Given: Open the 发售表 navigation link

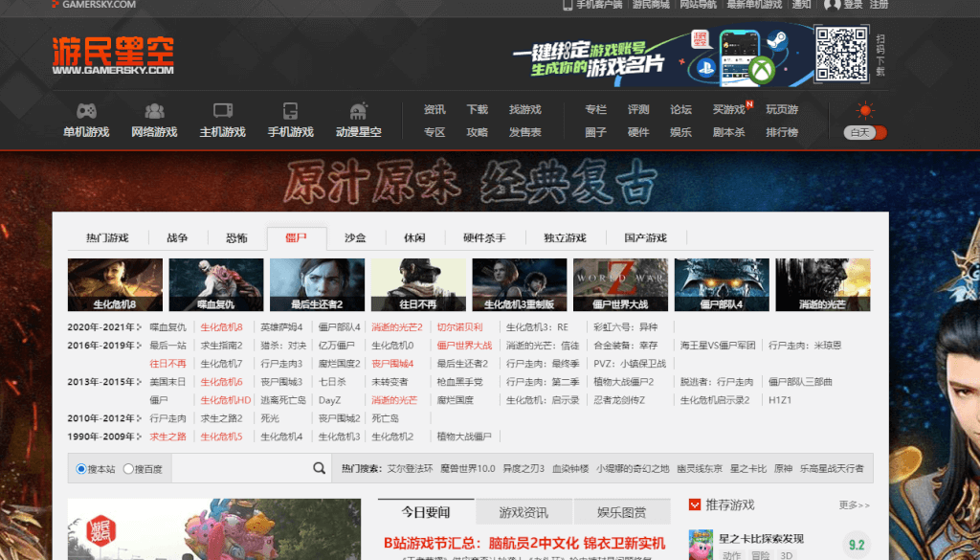Looking at the screenshot, I should tap(525, 132).
